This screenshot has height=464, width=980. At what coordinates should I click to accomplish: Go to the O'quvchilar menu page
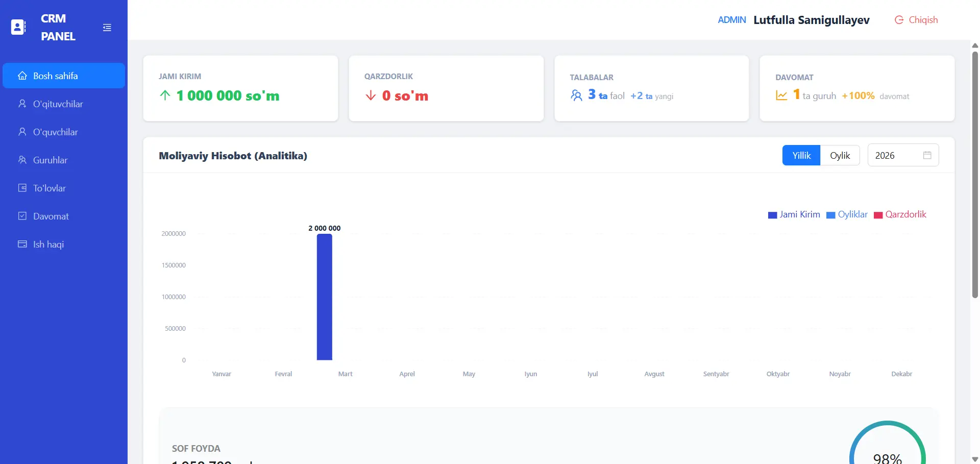[x=55, y=132]
